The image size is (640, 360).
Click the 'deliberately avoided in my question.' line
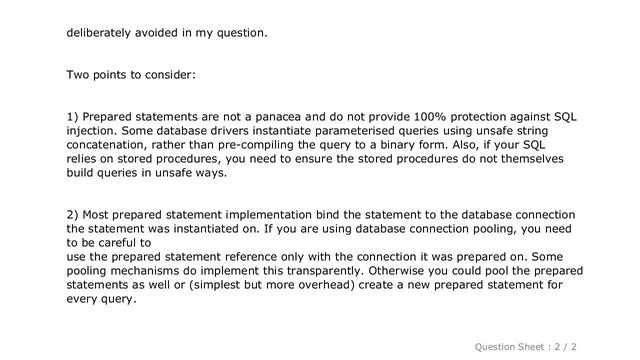(167, 33)
